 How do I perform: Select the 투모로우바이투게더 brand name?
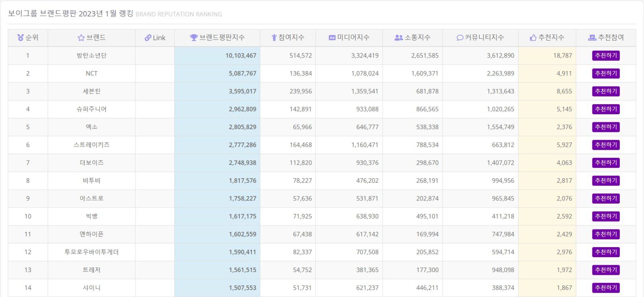[92, 252]
